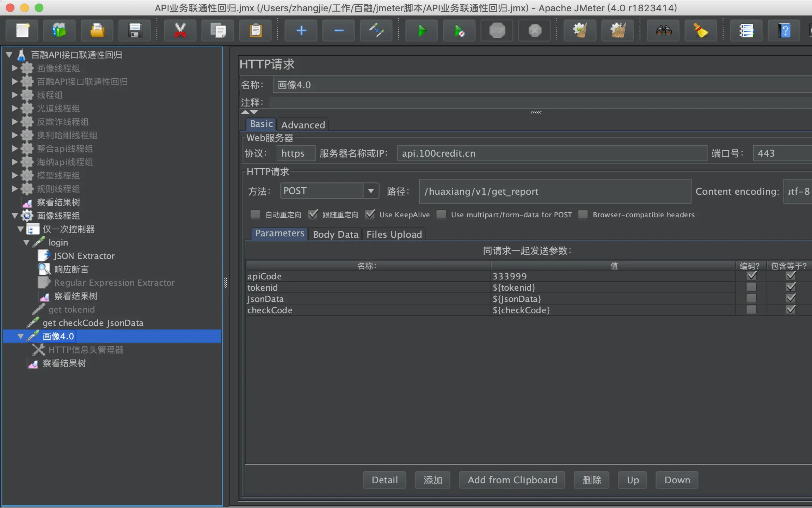812x508 pixels.
Task: Check Use multipart/form-data for POST
Action: pyautogui.click(x=441, y=214)
